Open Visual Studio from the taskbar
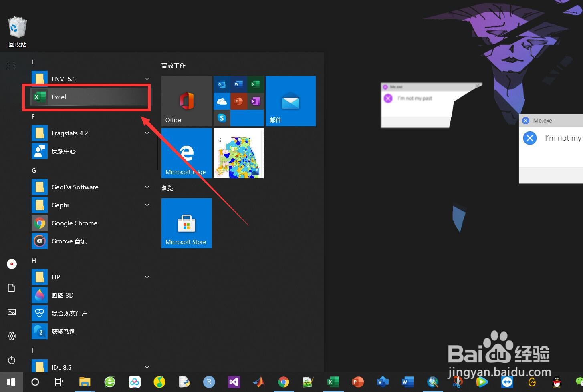Image resolution: width=583 pixels, height=392 pixels. click(x=234, y=382)
